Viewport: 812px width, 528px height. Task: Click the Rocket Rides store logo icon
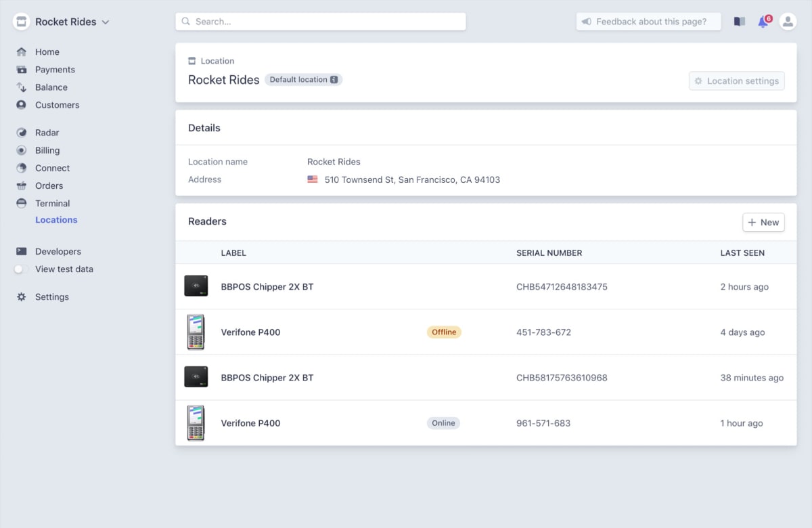tap(22, 22)
